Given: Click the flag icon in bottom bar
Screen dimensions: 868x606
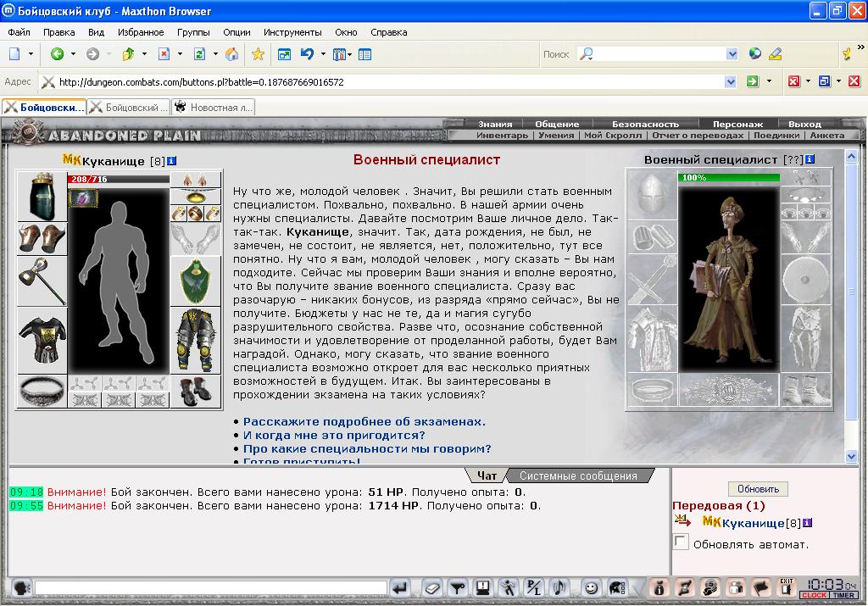Looking at the screenshot, I should [761, 587].
